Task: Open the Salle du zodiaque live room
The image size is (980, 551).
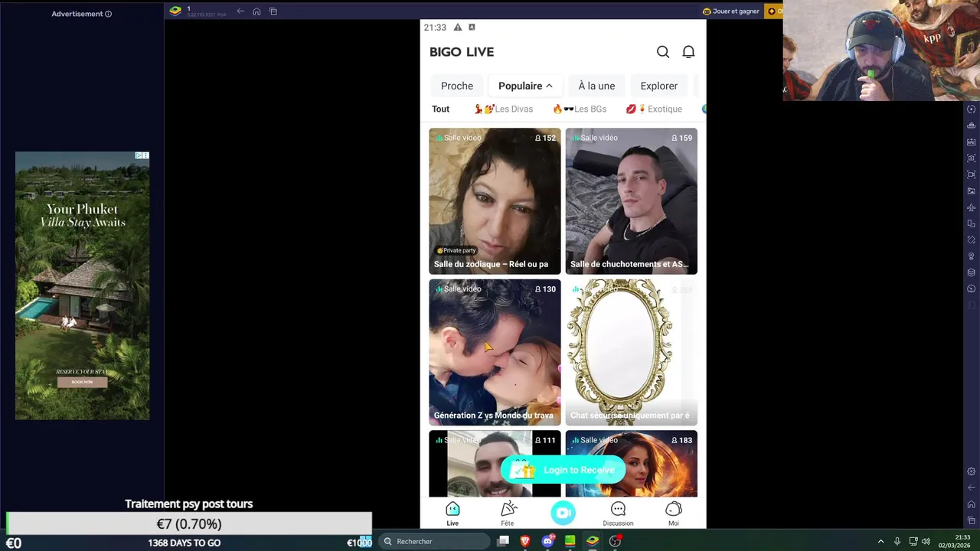Action: click(495, 201)
